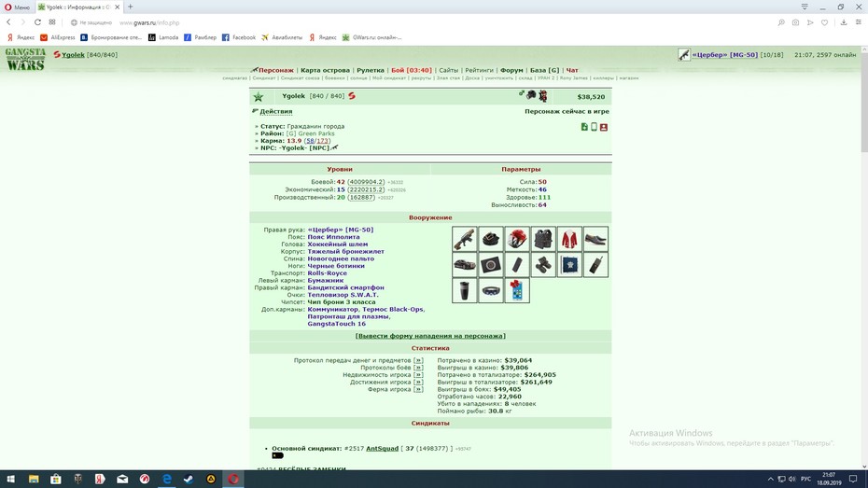Open the bandit smartphone thumbnail
This screenshot has height=488, width=868.
(x=516, y=265)
